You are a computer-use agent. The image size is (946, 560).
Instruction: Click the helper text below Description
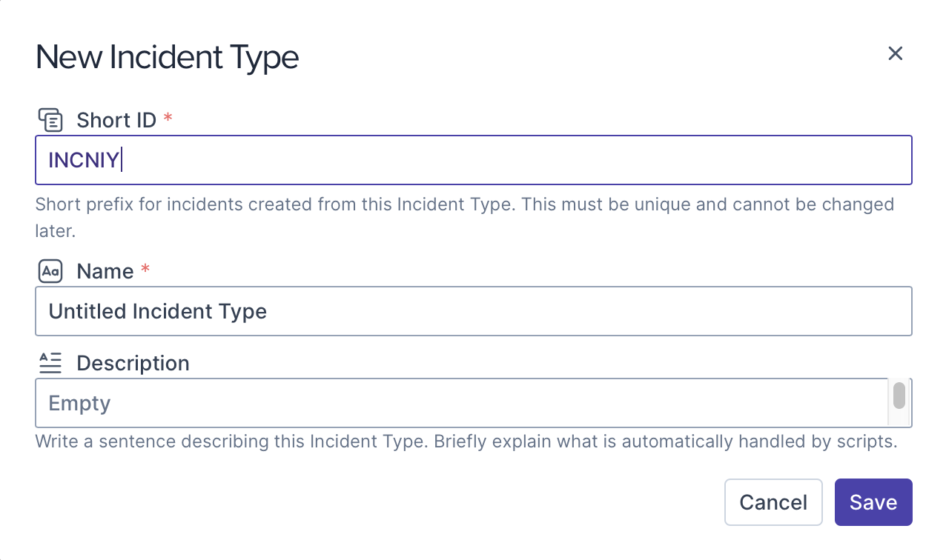[466, 442]
